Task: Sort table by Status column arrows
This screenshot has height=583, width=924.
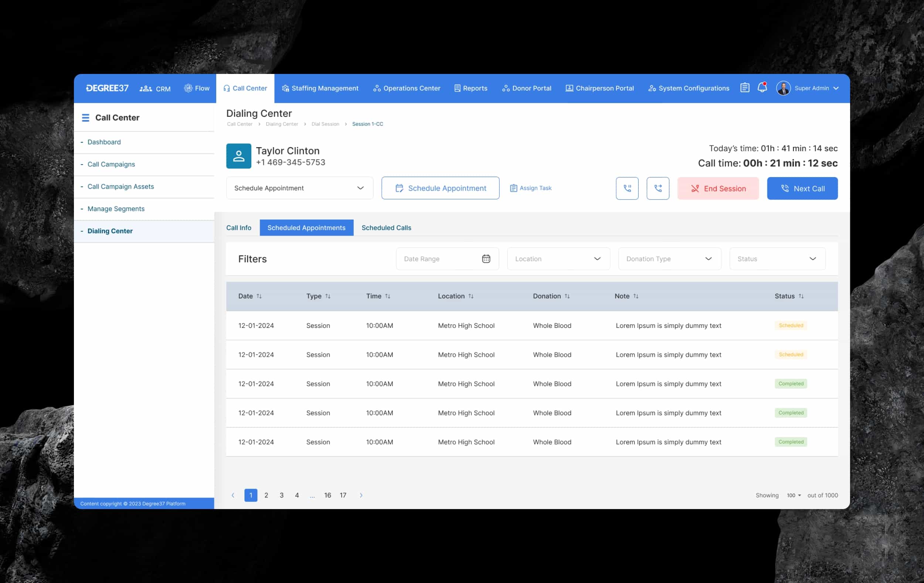Action: [801, 296]
